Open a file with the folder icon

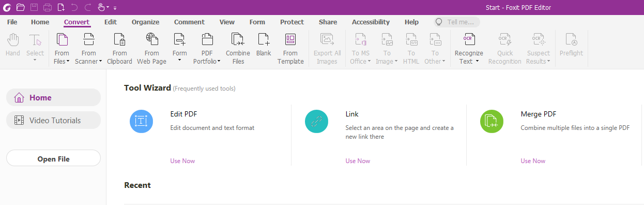tap(21, 7)
